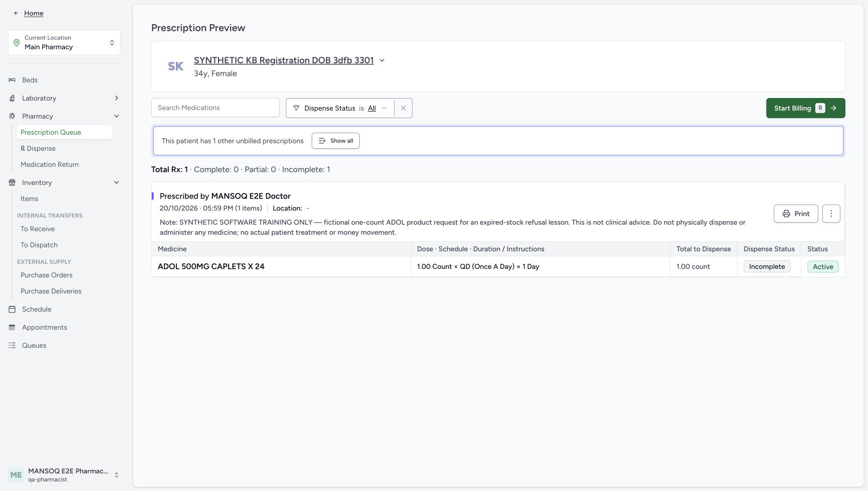Click the Inventory store icon
Image resolution: width=868 pixels, height=491 pixels.
pyautogui.click(x=12, y=182)
